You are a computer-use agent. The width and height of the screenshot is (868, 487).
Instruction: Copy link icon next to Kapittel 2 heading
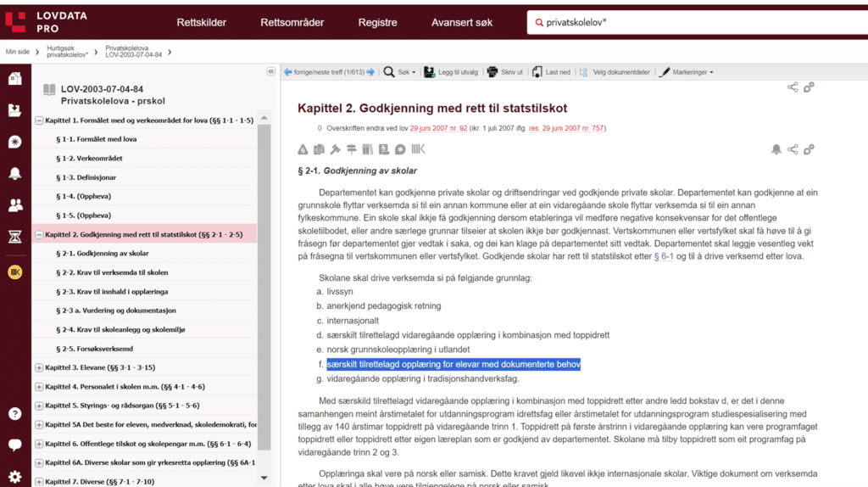coord(809,87)
